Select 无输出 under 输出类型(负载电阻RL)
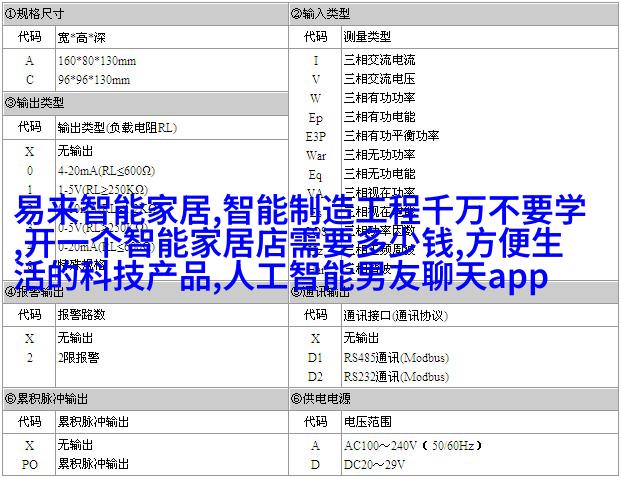 [x=75, y=151]
